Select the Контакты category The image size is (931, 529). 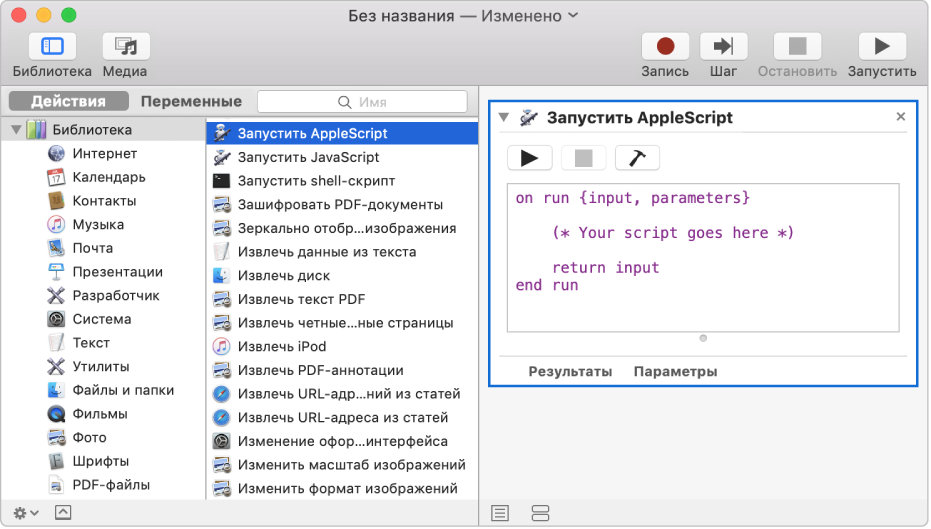104,201
